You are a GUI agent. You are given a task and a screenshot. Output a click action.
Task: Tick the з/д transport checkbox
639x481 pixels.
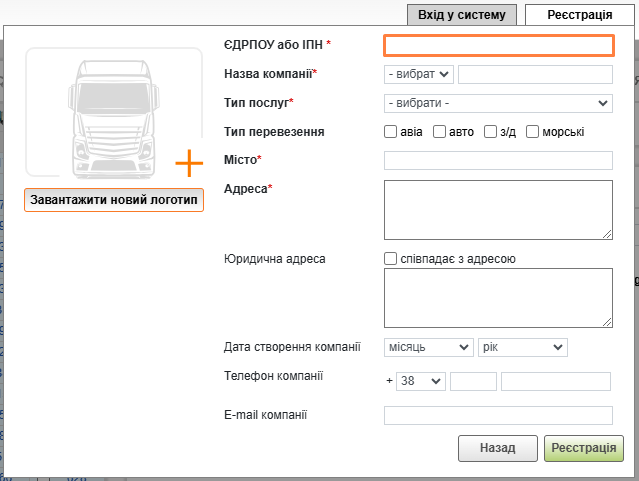click(491, 132)
